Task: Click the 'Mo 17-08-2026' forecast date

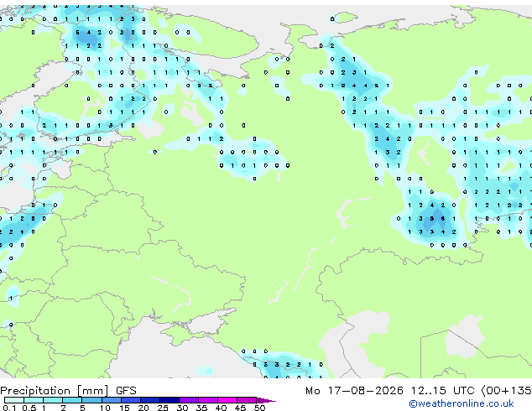Action: point(355,391)
